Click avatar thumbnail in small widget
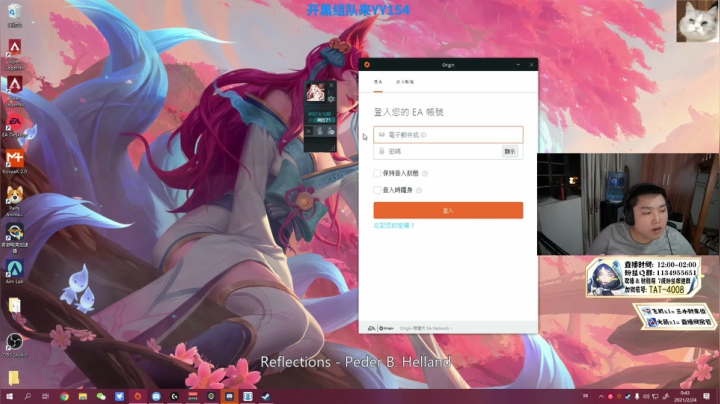720x404 pixels. click(315, 92)
